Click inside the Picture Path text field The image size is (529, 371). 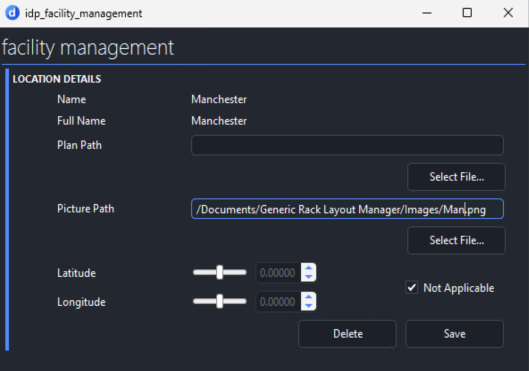pos(347,209)
